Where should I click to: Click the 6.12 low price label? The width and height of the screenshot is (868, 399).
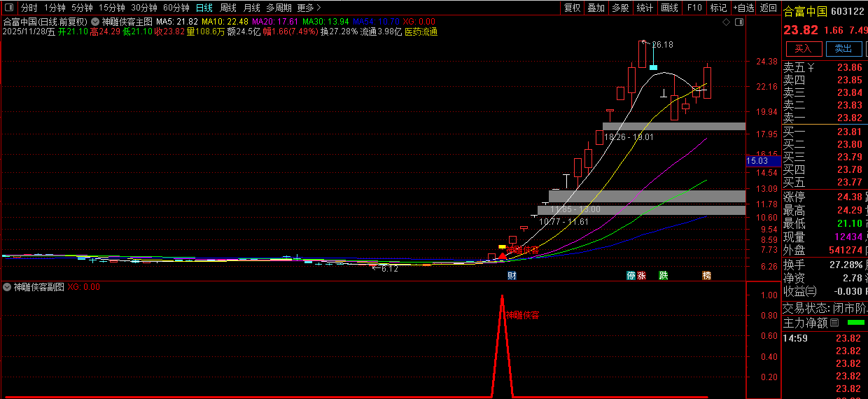389,269
